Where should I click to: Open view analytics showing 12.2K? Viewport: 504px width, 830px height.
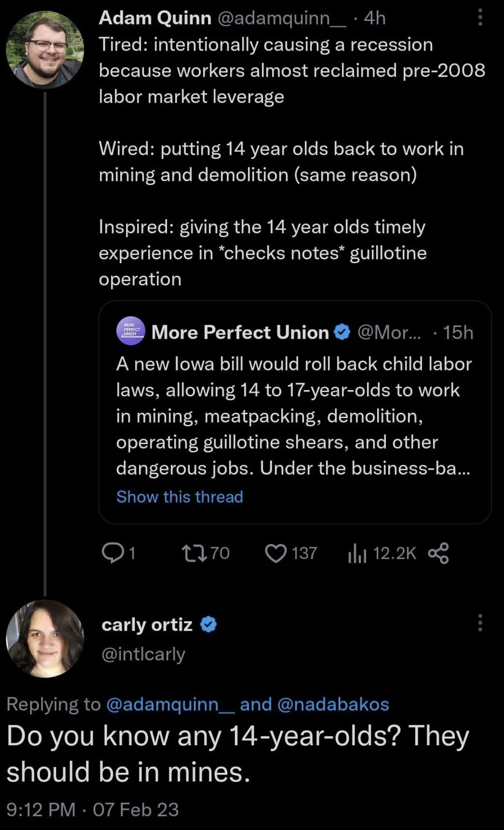click(x=357, y=554)
